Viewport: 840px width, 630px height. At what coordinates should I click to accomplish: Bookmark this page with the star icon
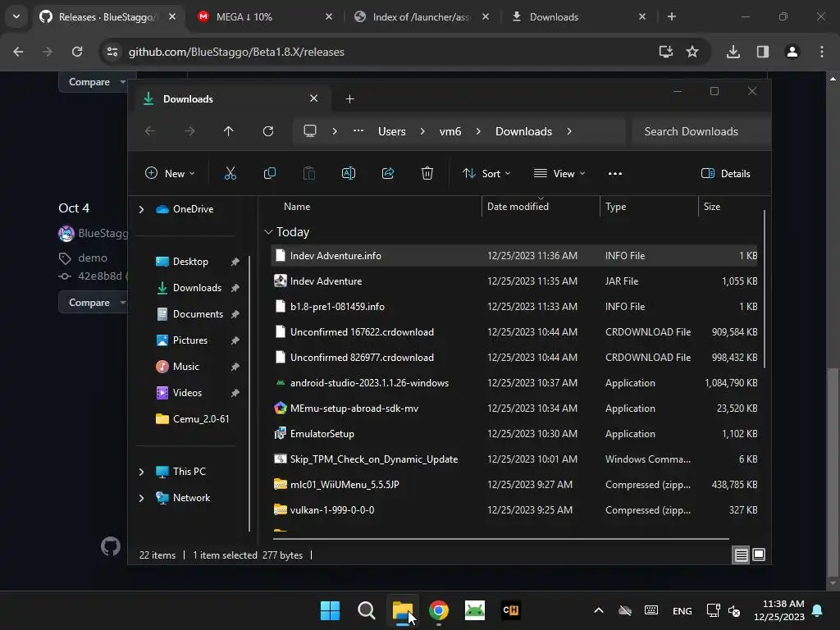pyautogui.click(x=692, y=52)
